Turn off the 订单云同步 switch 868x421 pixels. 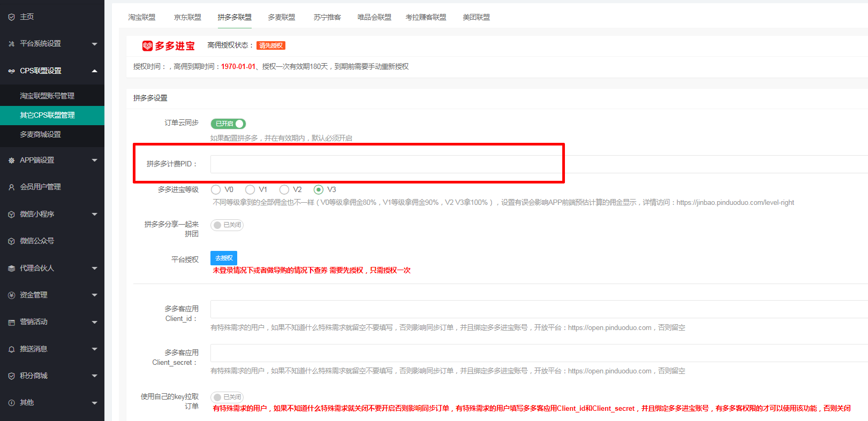click(x=228, y=124)
